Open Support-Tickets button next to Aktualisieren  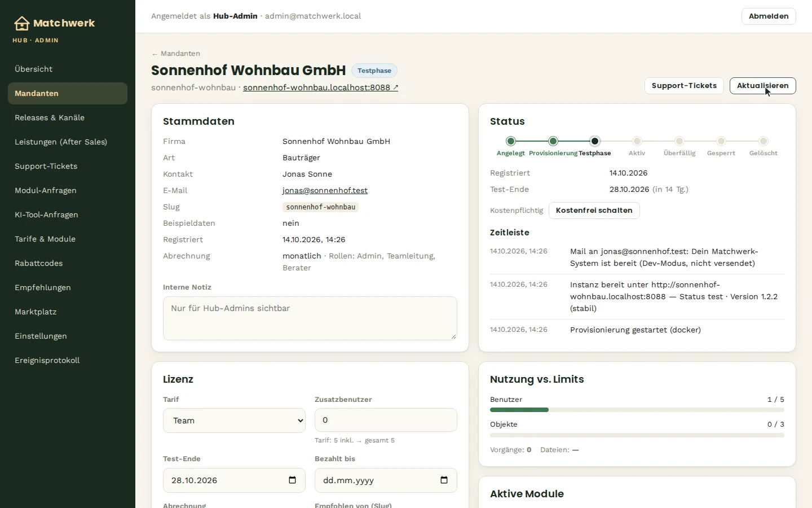(x=684, y=86)
